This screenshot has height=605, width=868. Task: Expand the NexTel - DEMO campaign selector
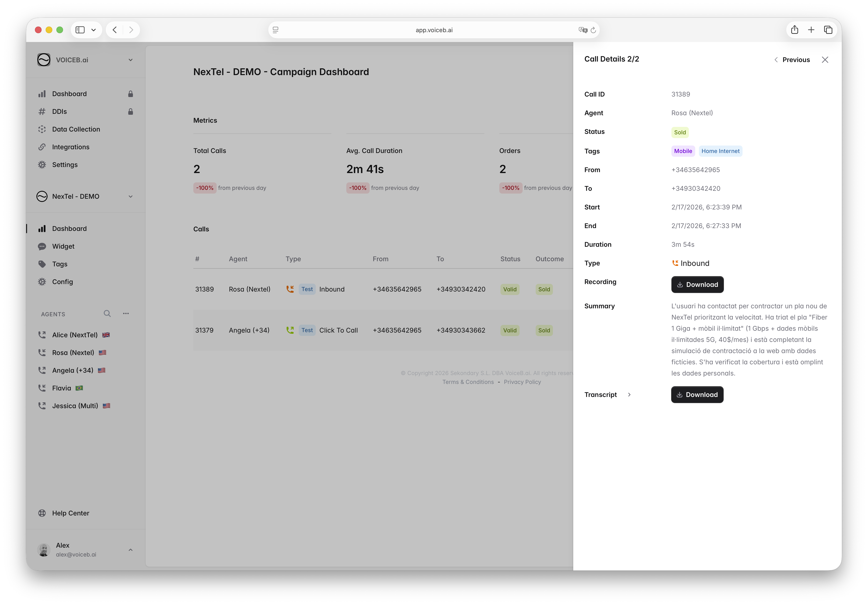click(130, 197)
